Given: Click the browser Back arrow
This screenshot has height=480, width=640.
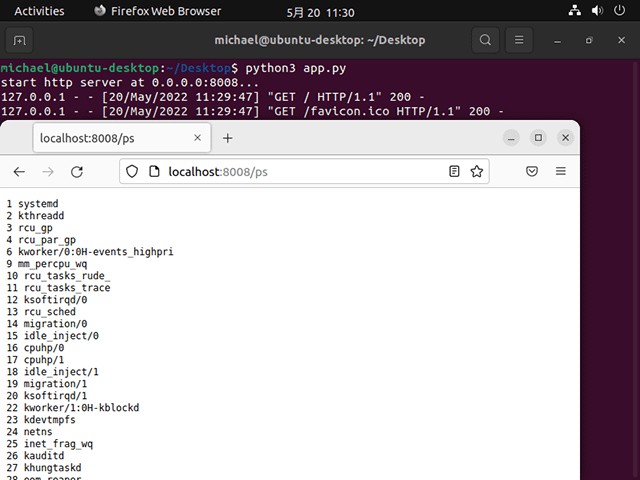Looking at the screenshot, I should pyautogui.click(x=19, y=172).
